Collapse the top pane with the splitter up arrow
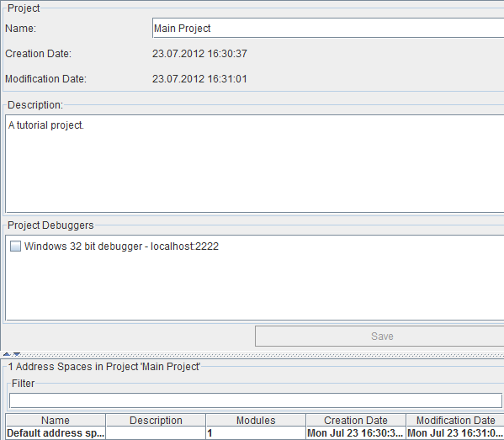 tap(7, 354)
